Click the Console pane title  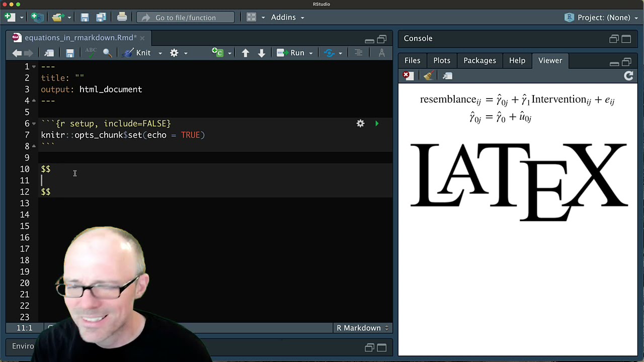418,38
